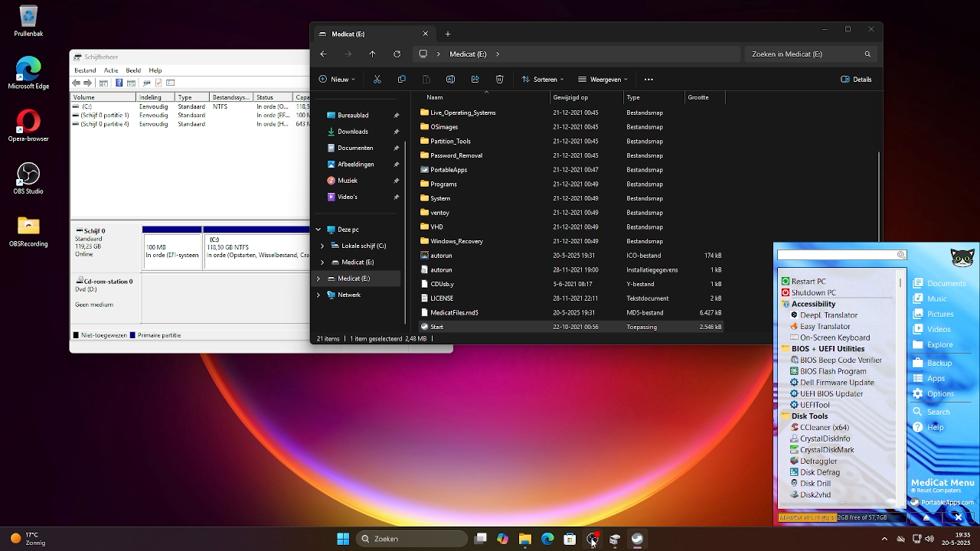Screen dimensions: 980x551
Task: Click the Back arrow in Schijfbeheer toolbar
Action: point(77,83)
